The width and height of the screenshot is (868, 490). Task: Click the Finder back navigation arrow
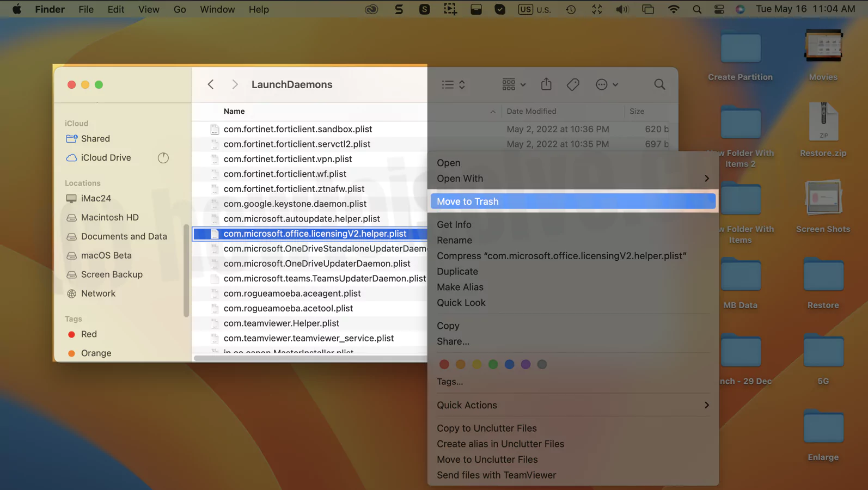(x=211, y=84)
